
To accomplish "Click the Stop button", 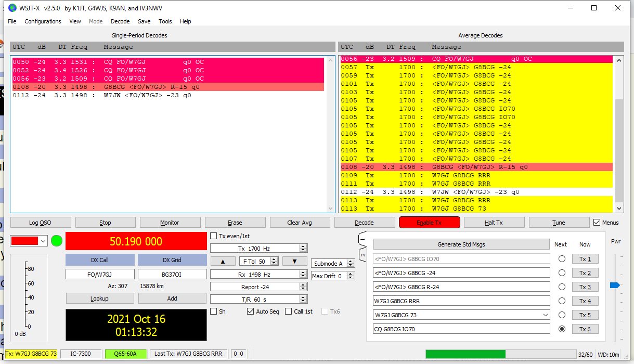I will [x=106, y=223].
